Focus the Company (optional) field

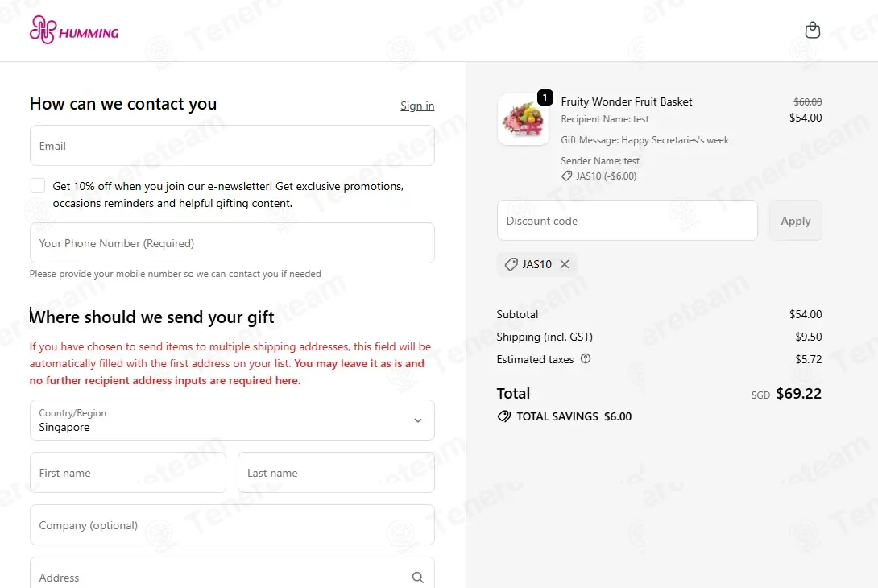coord(232,524)
